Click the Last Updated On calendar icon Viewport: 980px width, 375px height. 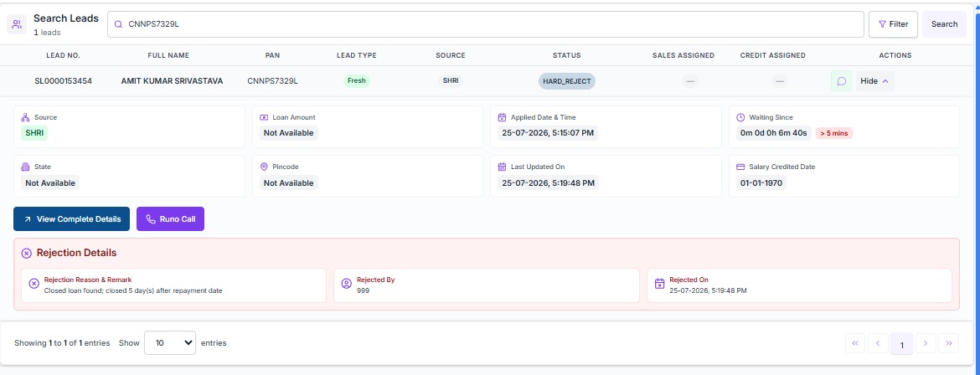coord(502,167)
